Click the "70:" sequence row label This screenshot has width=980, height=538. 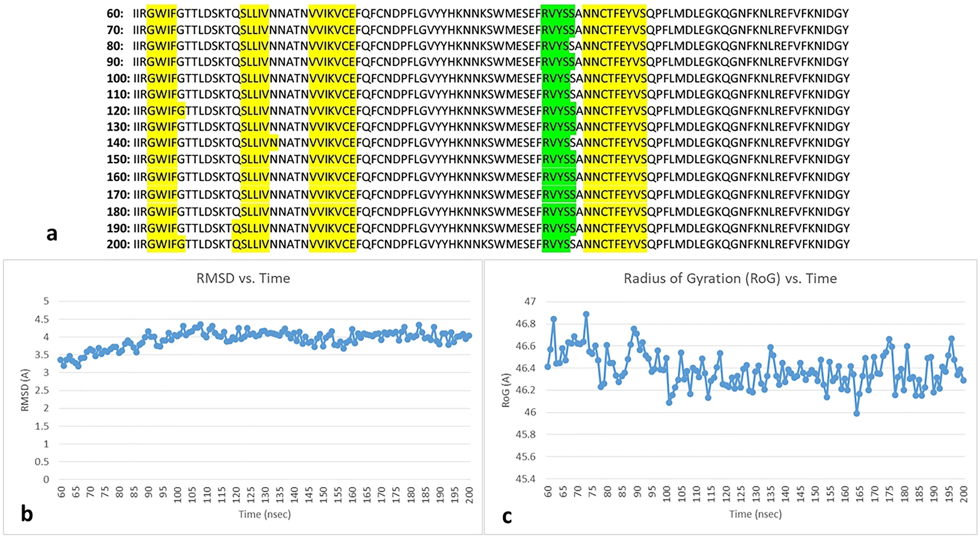tap(115, 30)
